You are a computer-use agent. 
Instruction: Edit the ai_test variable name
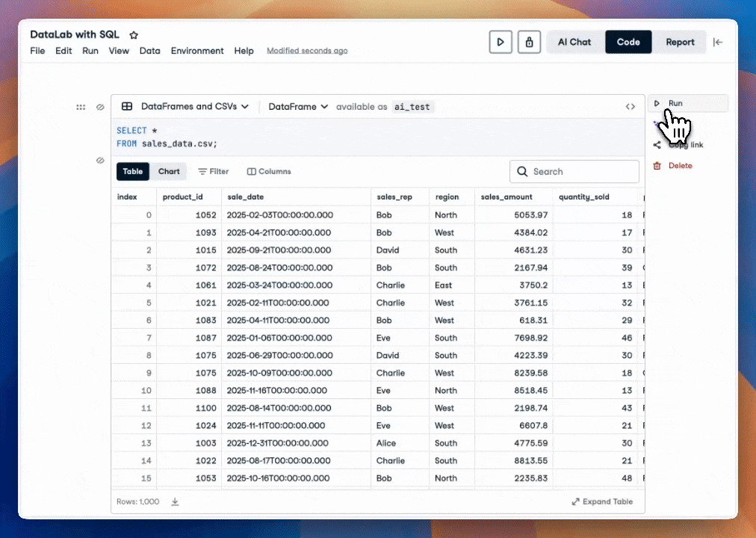[412, 107]
